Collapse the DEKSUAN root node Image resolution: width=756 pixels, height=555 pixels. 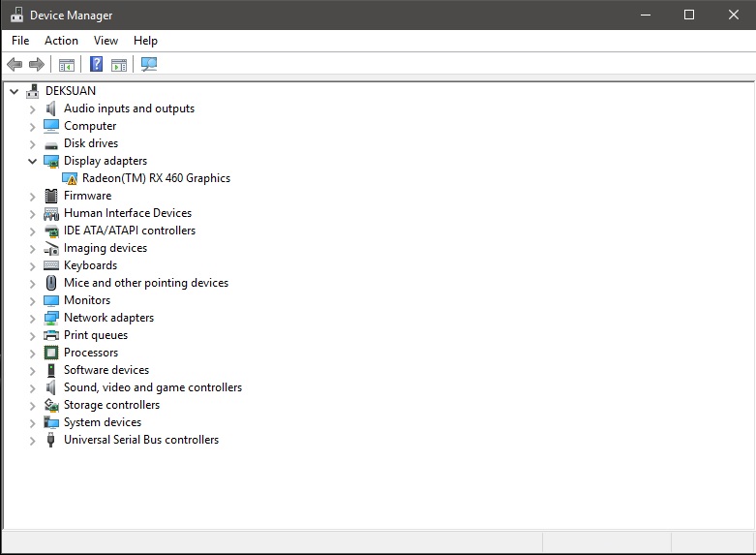(14, 91)
